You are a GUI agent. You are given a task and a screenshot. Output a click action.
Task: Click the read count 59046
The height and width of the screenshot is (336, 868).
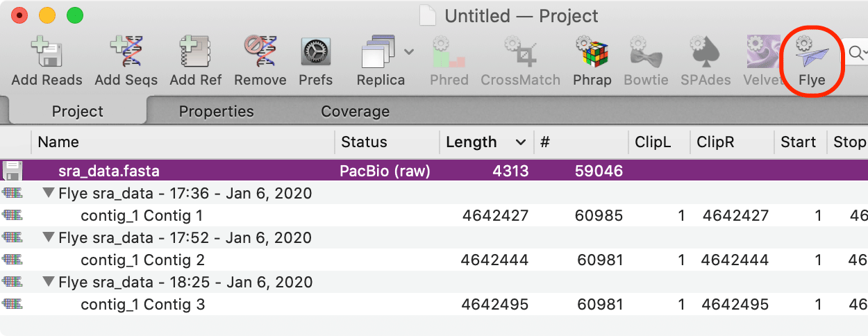(599, 171)
